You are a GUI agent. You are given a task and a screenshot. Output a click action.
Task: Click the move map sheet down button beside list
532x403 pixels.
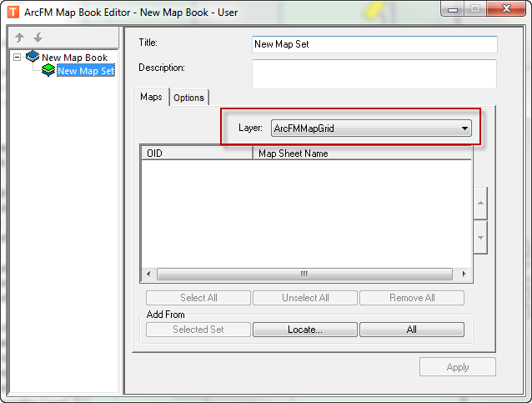pyautogui.click(x=480, y=238)
